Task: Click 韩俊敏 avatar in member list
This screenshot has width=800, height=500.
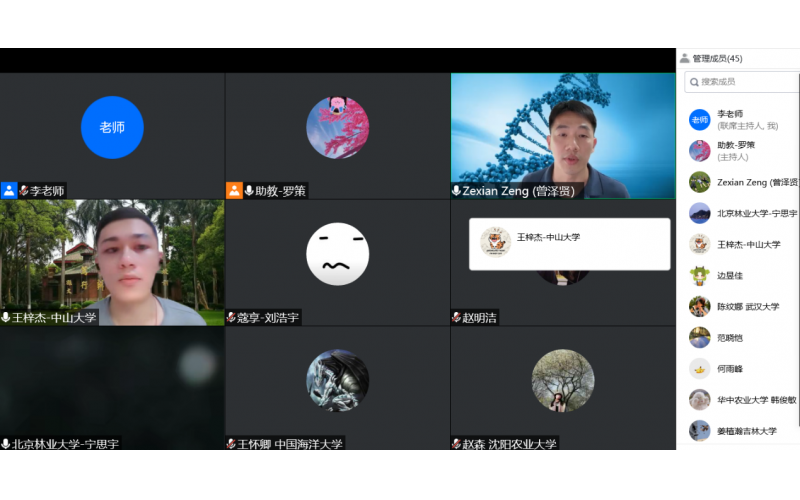Action: pos(699,400)
